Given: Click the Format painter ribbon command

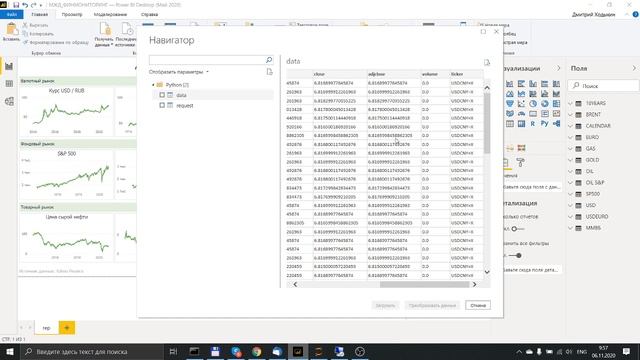Looking at the screenshot, I should pos(56,42).
